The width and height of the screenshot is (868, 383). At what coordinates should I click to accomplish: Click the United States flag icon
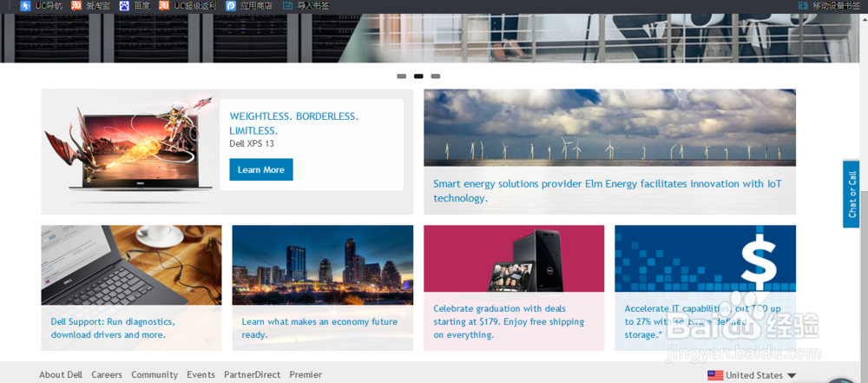pos(715,375)
